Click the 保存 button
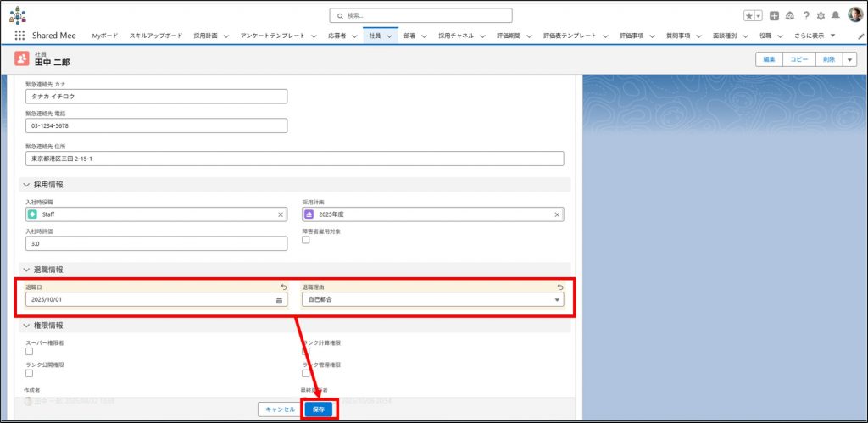 click(x=318, y=409)
